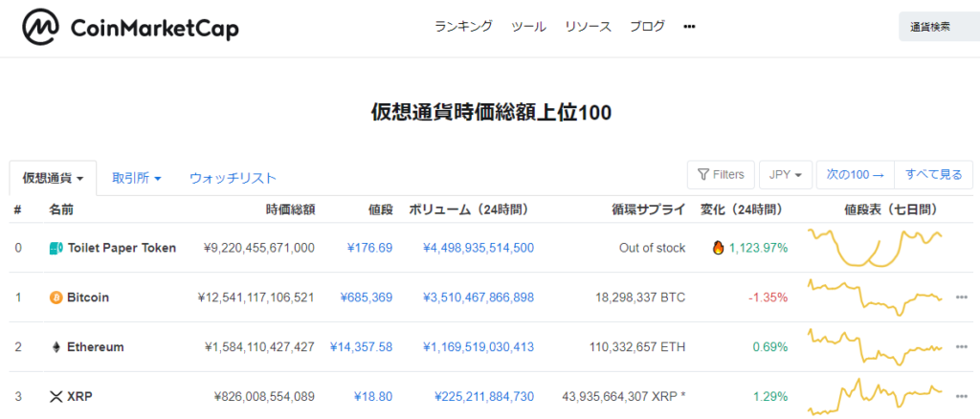
Task: Sort by the 値段 column header
Action: [381, 209]
